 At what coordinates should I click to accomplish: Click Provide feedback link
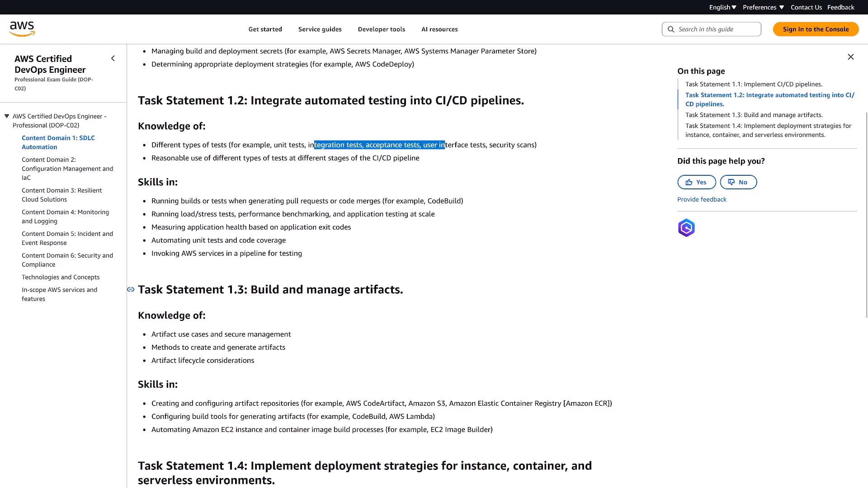point(702,199)
